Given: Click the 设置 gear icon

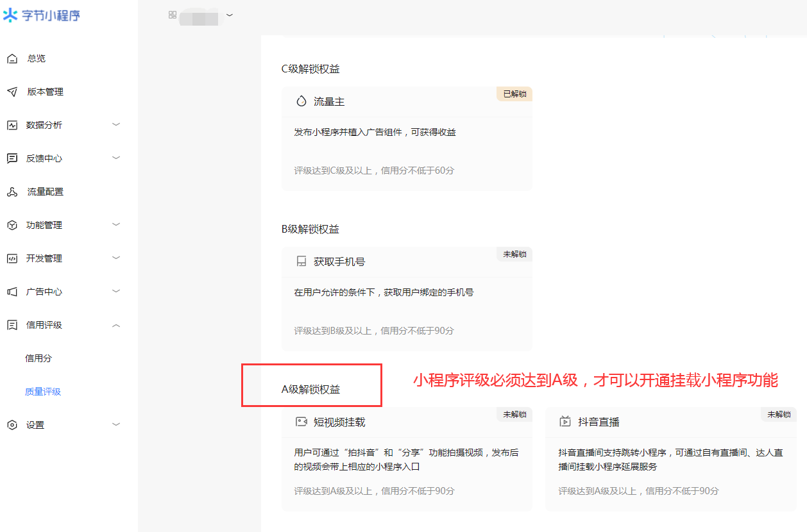Looking at the screenshot, I should pos(12,425).
